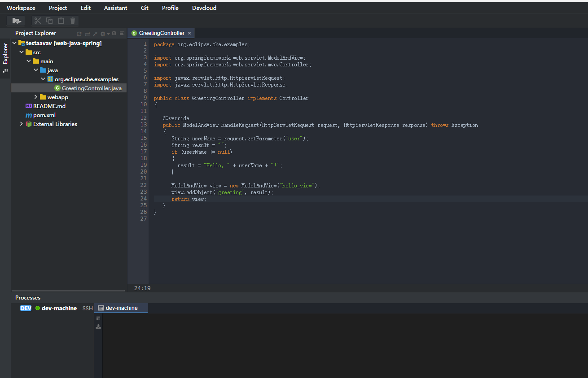Click the Delete trash icon
Screen dimensions: 588x378
tap(73, 21)
